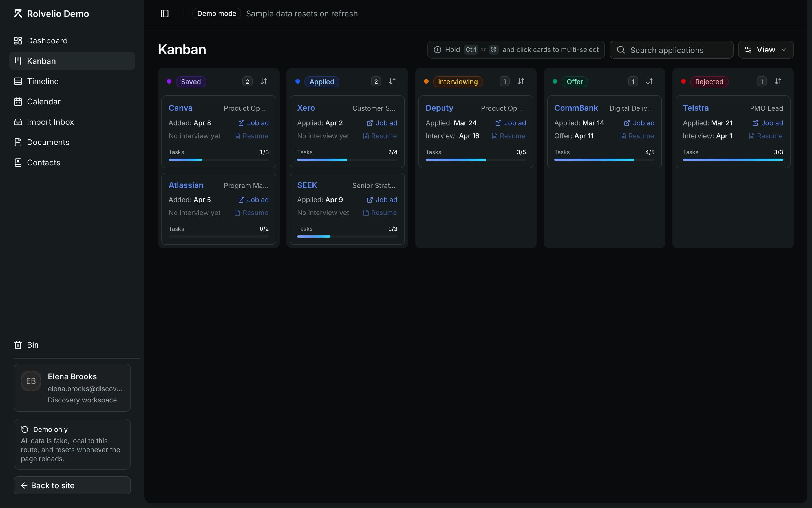
Task: Click 'Offer: Apr 11' on CommBank card
Action: pyautogui.click(x=574, y=136)
